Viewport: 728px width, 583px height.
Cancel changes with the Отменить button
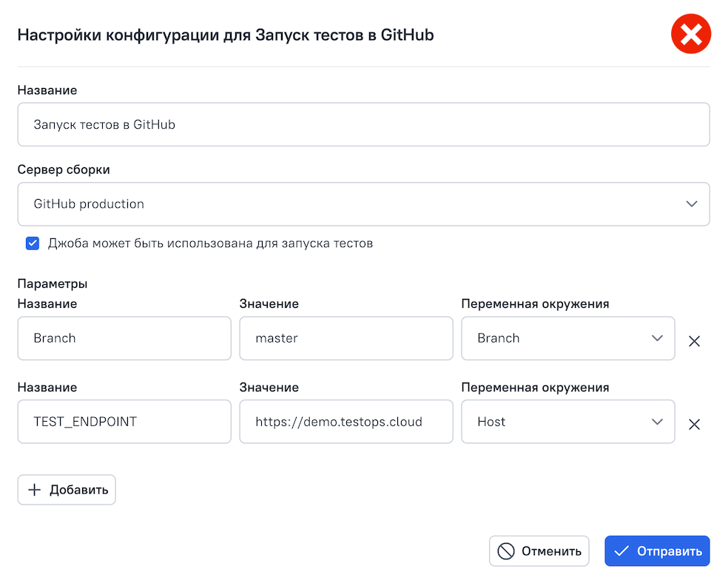pyautogui.click(x=539, y=551)
